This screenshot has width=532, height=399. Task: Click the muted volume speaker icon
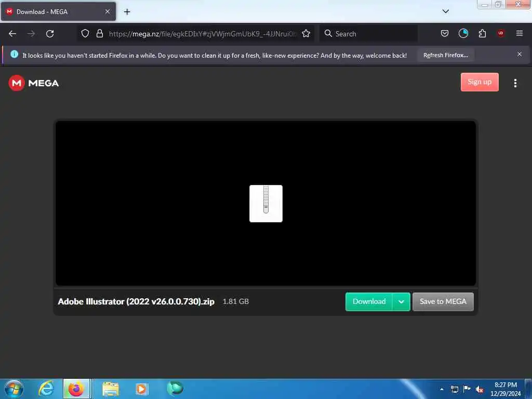click(480, 390)
